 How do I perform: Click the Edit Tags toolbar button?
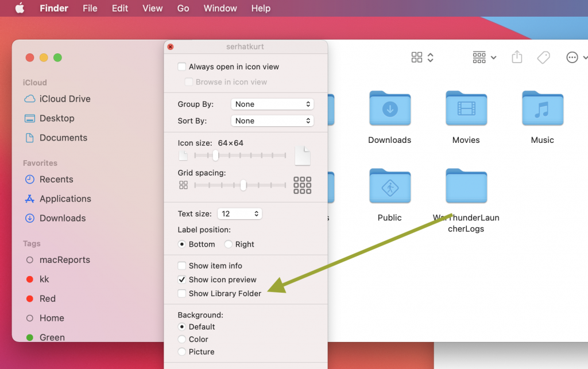543,57
